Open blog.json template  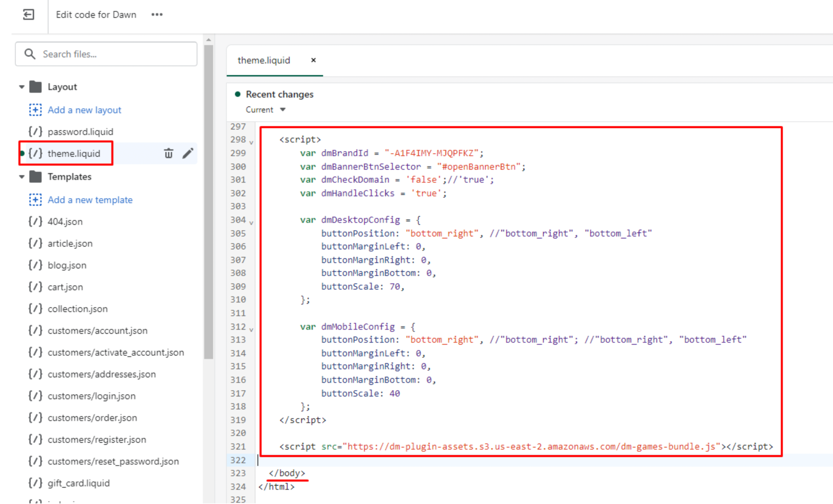coord(67,265)
